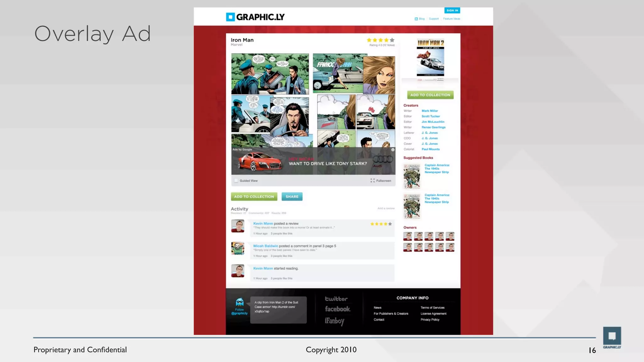Open the News footer link

coord(377,308)
